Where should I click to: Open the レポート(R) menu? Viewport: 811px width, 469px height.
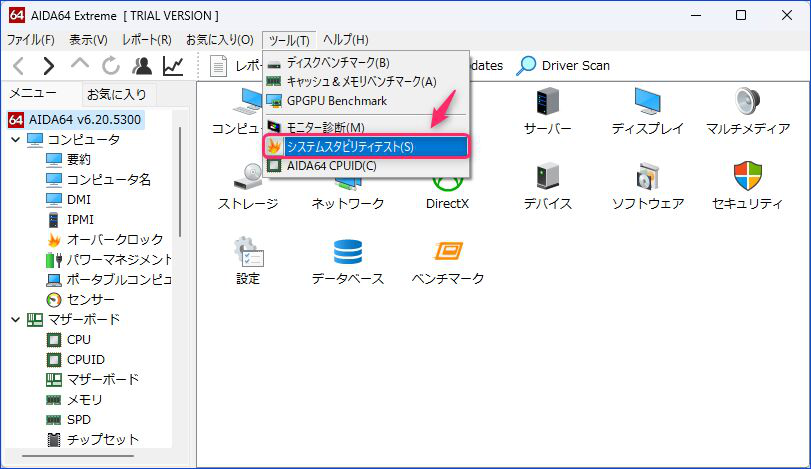click(147, 40)
